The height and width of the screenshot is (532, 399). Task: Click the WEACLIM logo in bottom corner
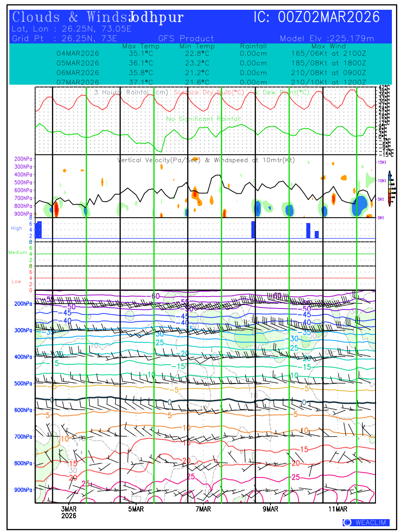(x=366, y=523)
